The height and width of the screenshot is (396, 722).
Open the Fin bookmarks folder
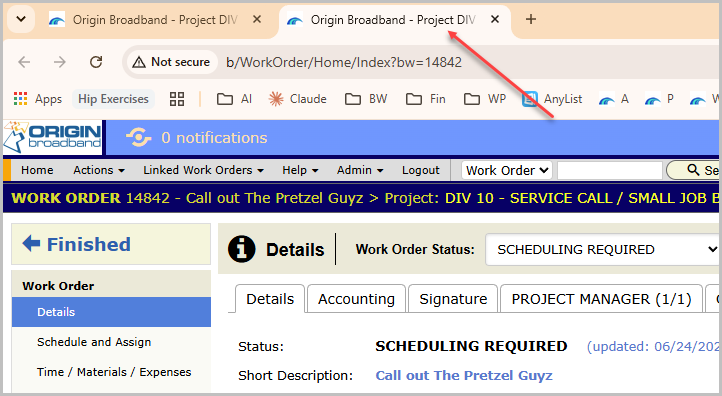click(x=426, y=99)
